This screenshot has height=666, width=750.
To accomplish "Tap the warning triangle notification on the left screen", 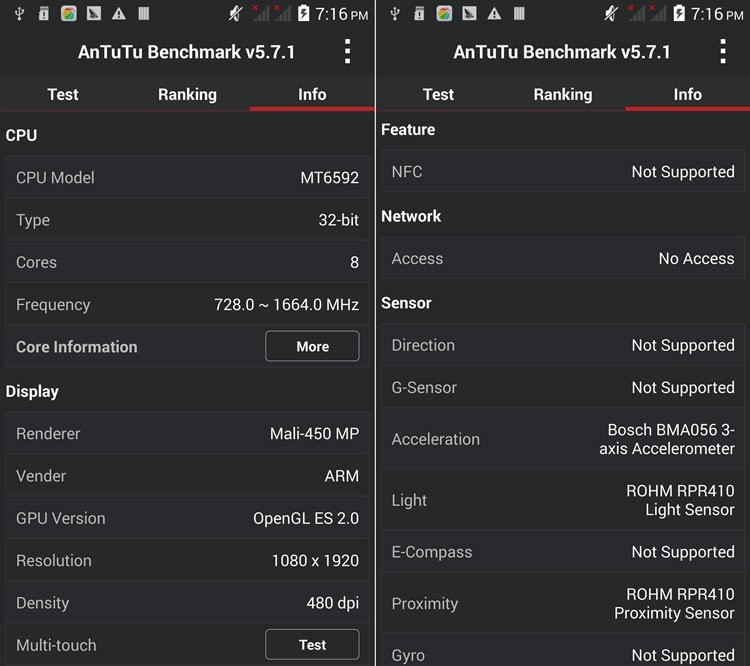I will pos(119,14).
